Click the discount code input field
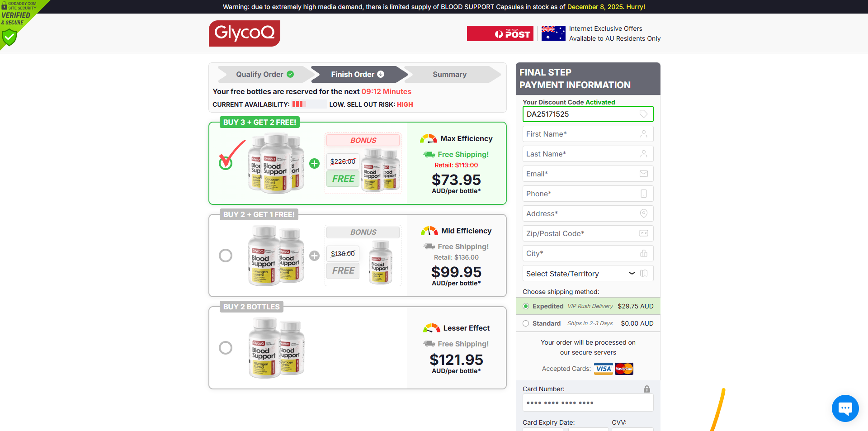868x431 pixels. (x=588, y=114)
